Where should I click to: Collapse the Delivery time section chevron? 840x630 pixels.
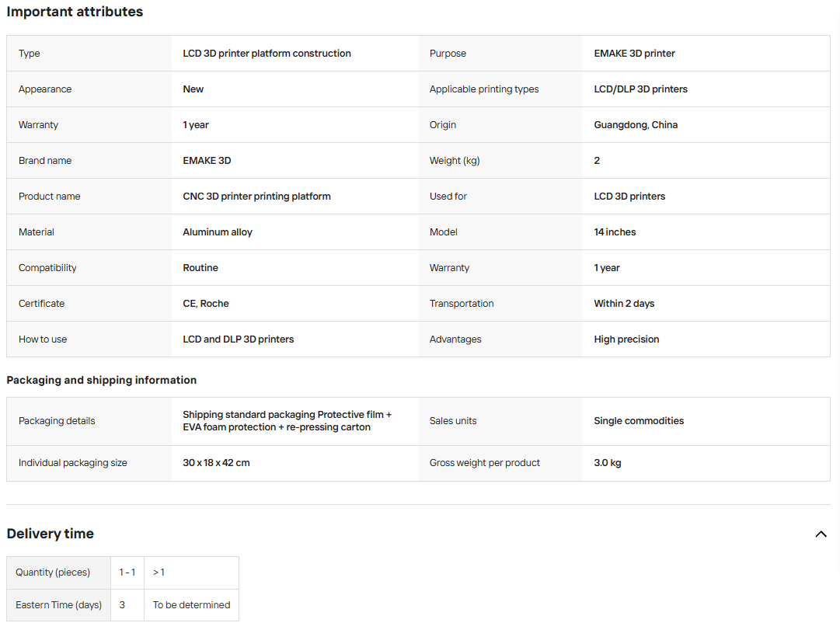pyautogui.click(x=821, y=534)
